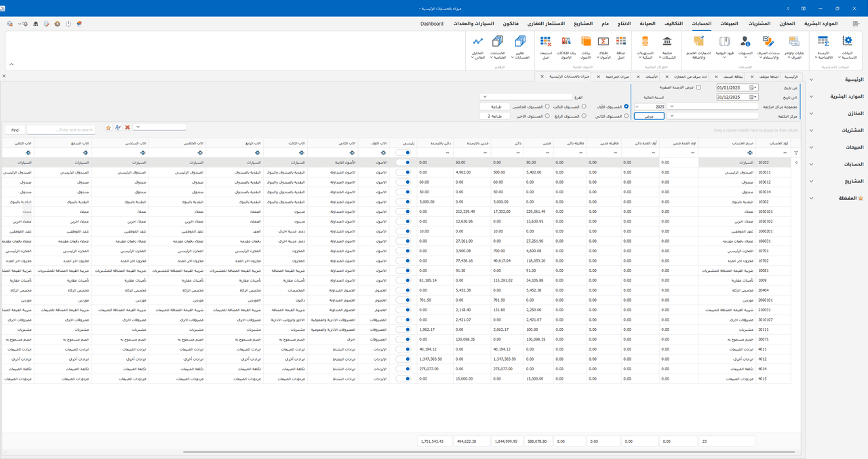Open السنة المالية 2025 dropdown
Image resolution: width=868 pixels, height=459 pixels.
point(637,106)
